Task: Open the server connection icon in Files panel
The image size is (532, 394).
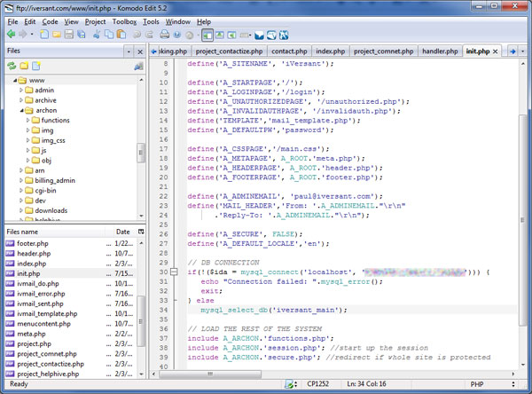Action: click(138, 66)
